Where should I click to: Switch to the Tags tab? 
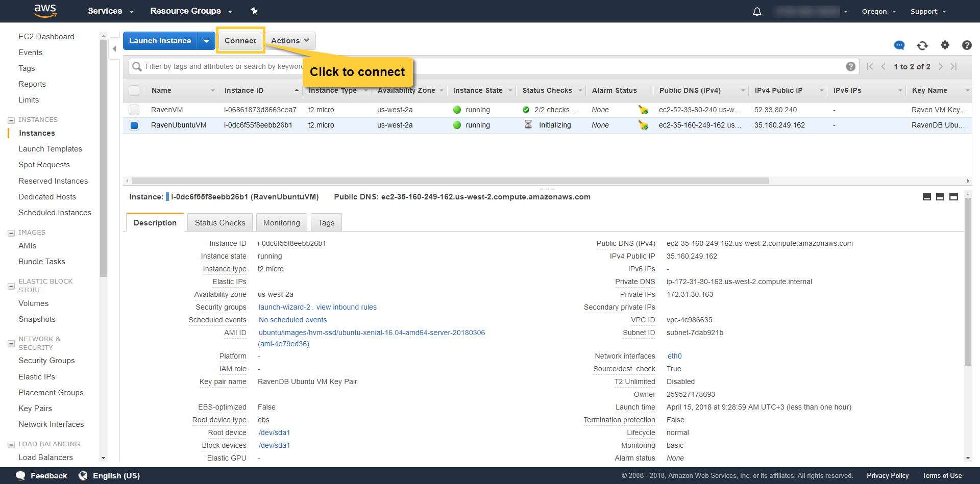(326, 223)
